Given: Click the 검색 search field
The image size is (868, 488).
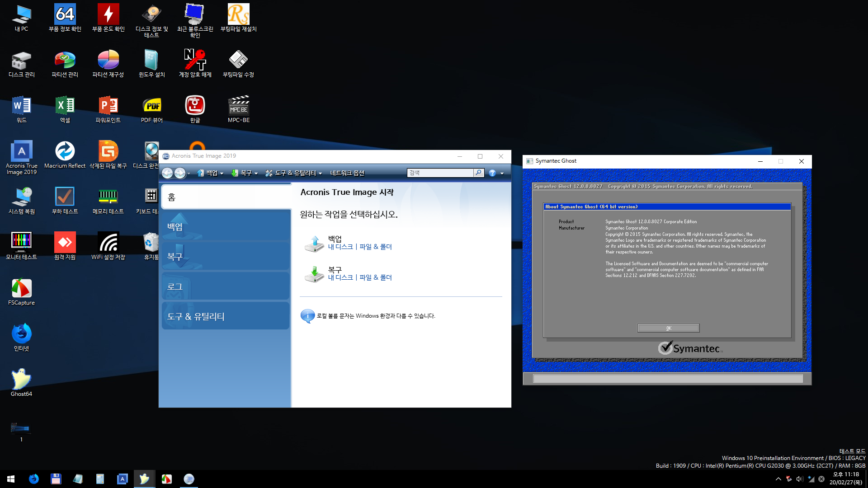Looking at the screenshot, I should (440, 173).
